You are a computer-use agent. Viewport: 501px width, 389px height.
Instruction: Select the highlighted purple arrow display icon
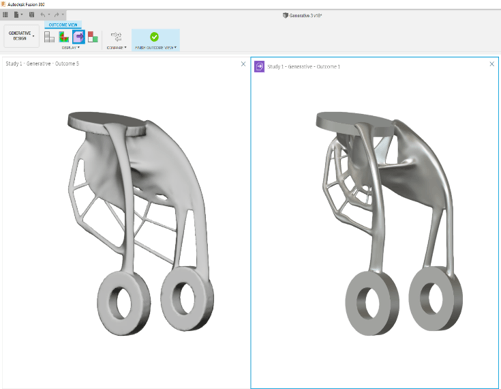79,37
